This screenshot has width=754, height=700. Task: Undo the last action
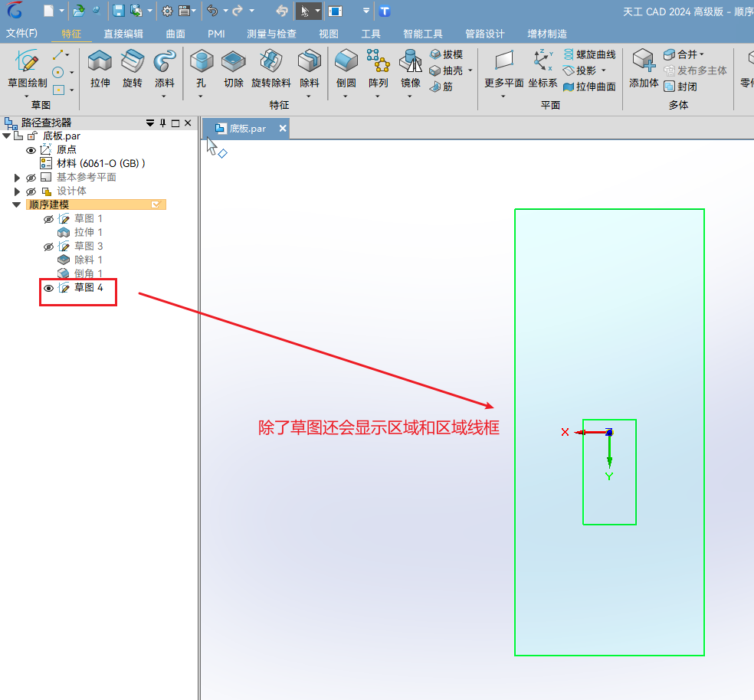pos(212,11)
